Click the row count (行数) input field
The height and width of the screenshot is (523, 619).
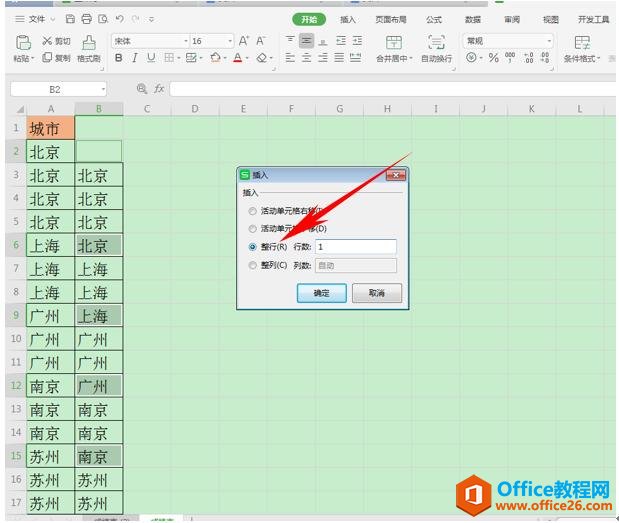pyautogui.click(x=356, y=247)
